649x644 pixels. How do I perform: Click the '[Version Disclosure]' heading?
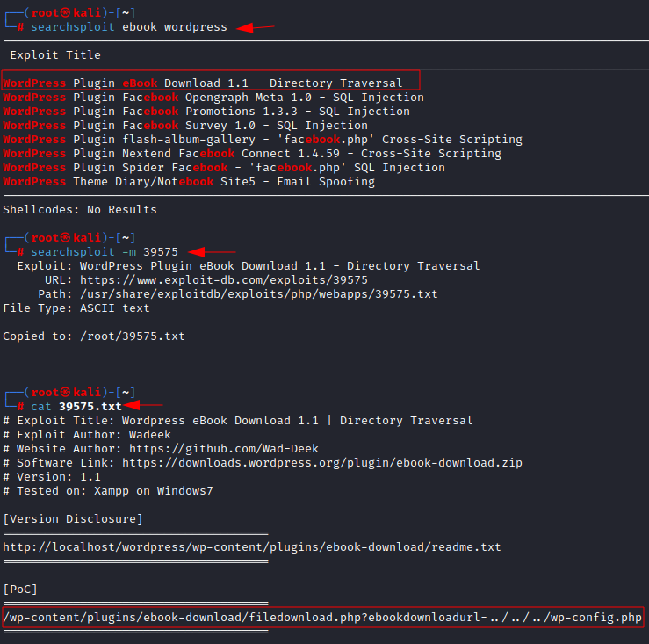(73, 519)
